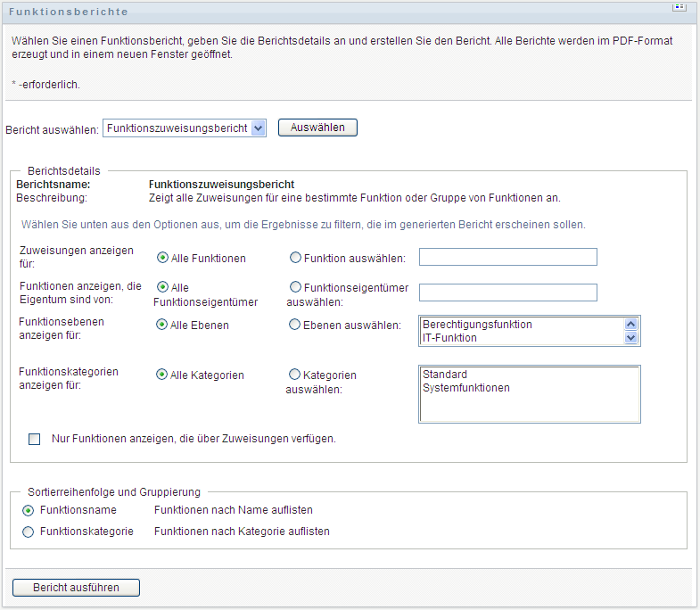Click the Auswählen button
700x610 pixels.
tap(317, 128)
